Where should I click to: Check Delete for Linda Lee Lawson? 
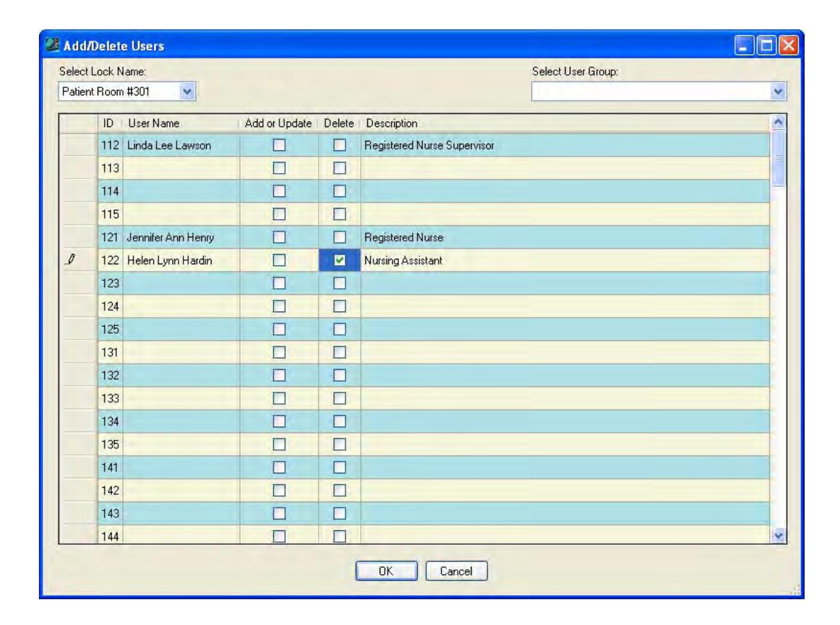pos(340,145)
